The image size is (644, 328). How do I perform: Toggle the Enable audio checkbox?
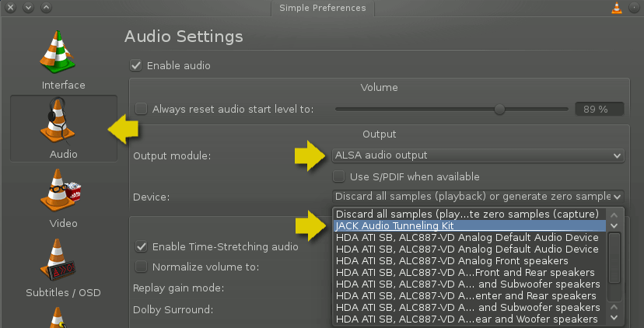137,66
